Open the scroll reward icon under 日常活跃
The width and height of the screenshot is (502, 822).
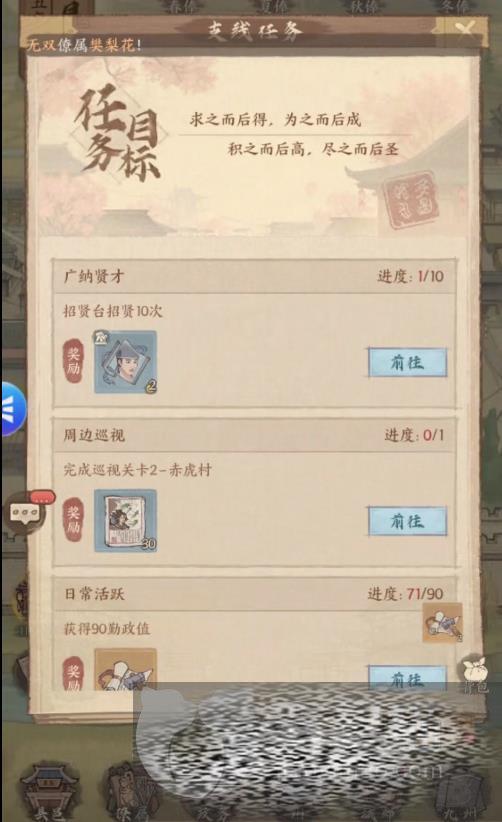[x=125, y=669]
